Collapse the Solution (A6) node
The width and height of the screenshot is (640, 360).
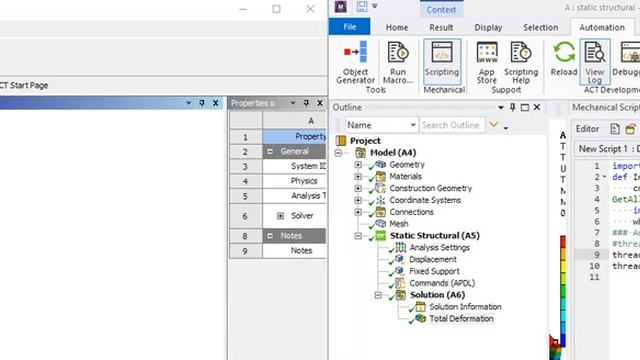pos(378,295)
